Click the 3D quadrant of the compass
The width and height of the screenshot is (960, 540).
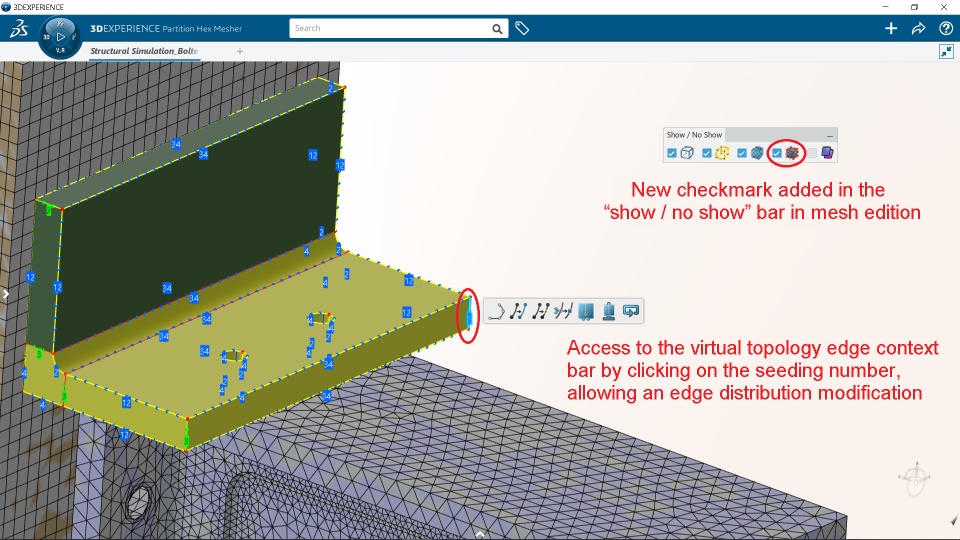point(46,37)
